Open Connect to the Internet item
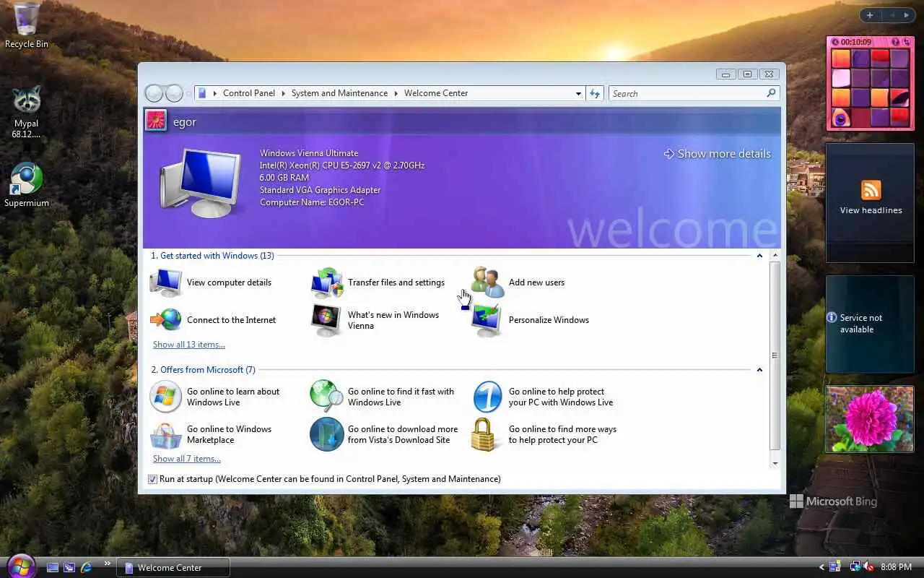The image size is (924, 578). (213, 320)
